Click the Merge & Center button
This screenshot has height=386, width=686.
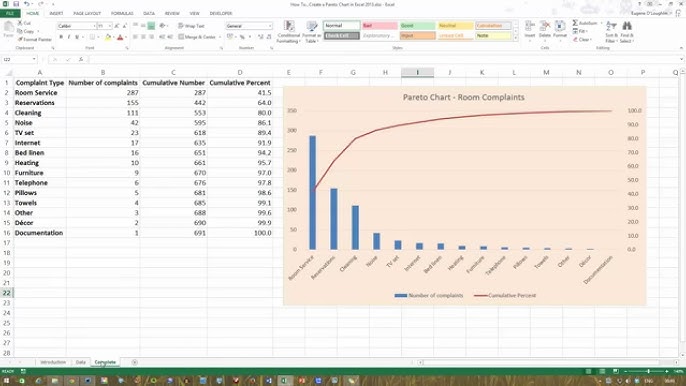[x=197, y=37]
